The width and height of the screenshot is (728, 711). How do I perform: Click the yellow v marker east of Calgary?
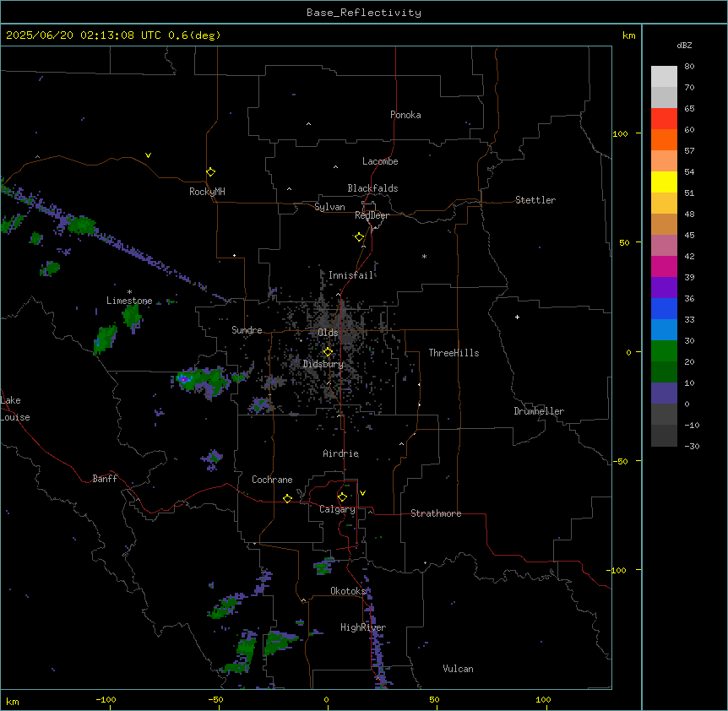point(362,493)
